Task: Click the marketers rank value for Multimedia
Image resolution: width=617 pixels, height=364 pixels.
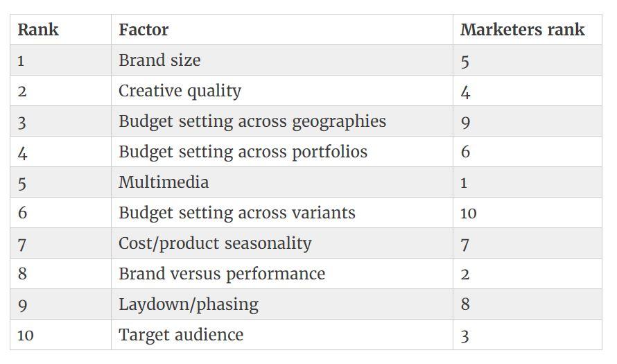Action: point(464,183)
